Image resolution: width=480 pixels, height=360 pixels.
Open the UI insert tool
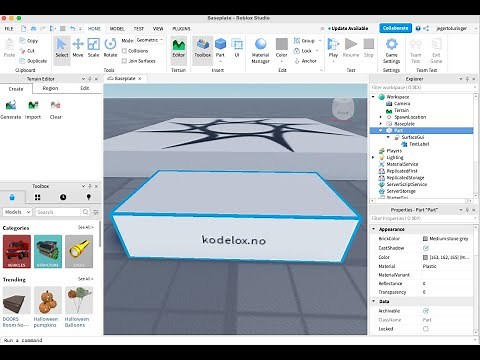[237, 48]
